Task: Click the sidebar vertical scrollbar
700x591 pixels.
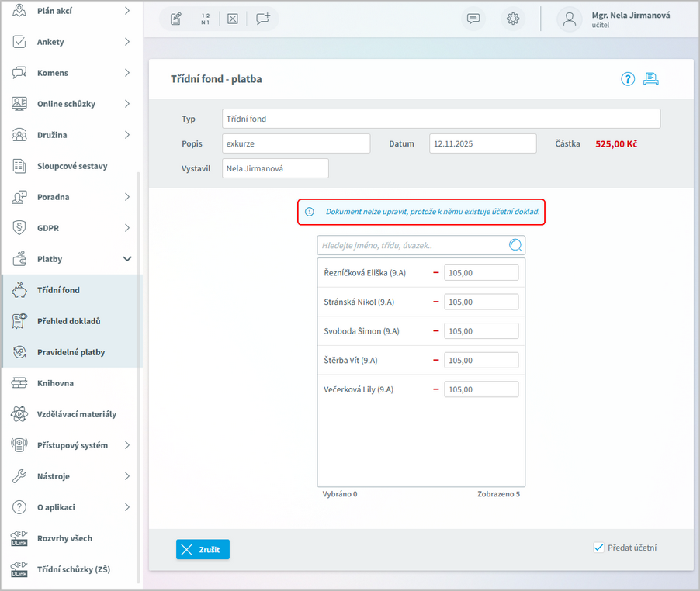Action: [139, 372]
